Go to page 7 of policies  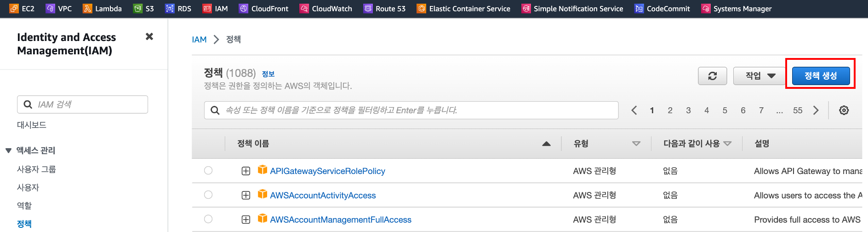[x=761, y=110]
